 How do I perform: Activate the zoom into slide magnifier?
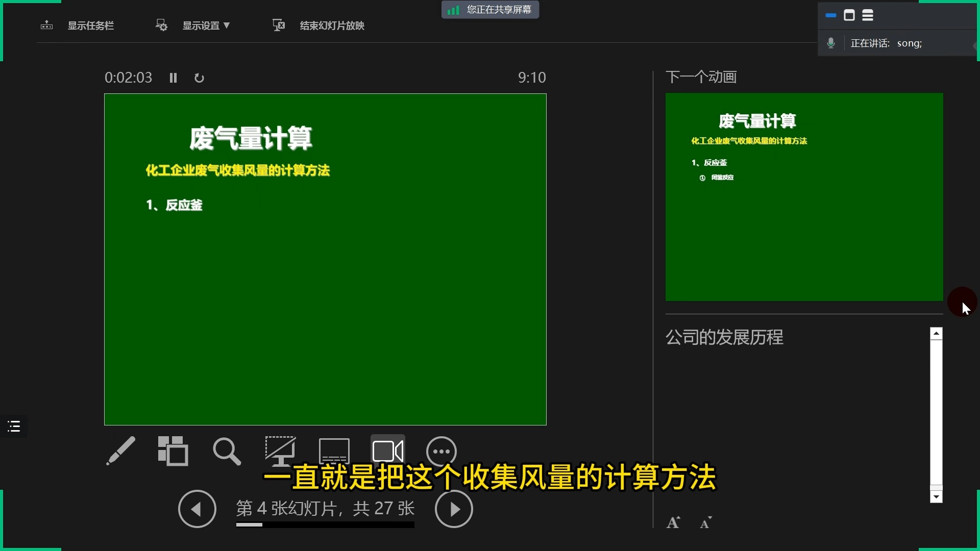pyautogui.click(x=227, y=451)
